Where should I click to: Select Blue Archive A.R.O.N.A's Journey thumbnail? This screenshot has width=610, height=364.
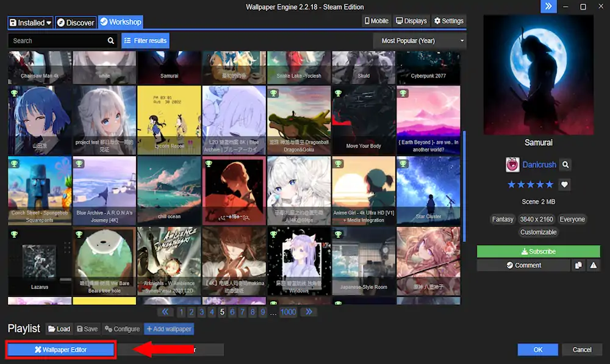coord(104,191)
